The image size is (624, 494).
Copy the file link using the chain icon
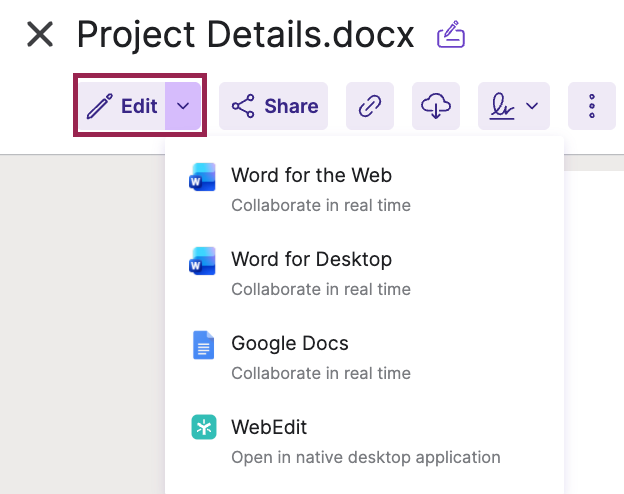pos(370,106)
